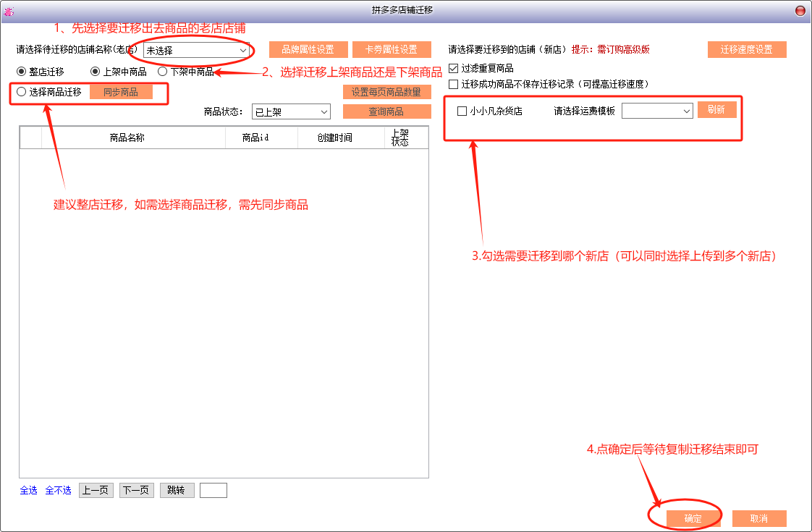Click the 刷新 button

coord(716,109)
